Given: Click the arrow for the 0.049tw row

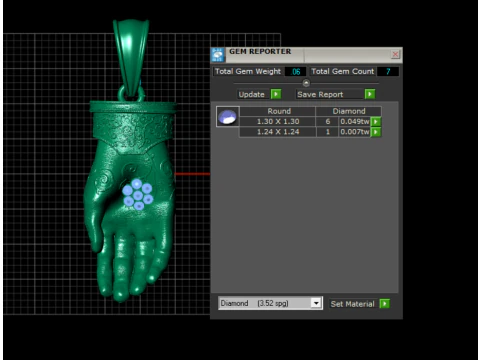Looking at the screenshot, I should [376, 122].
